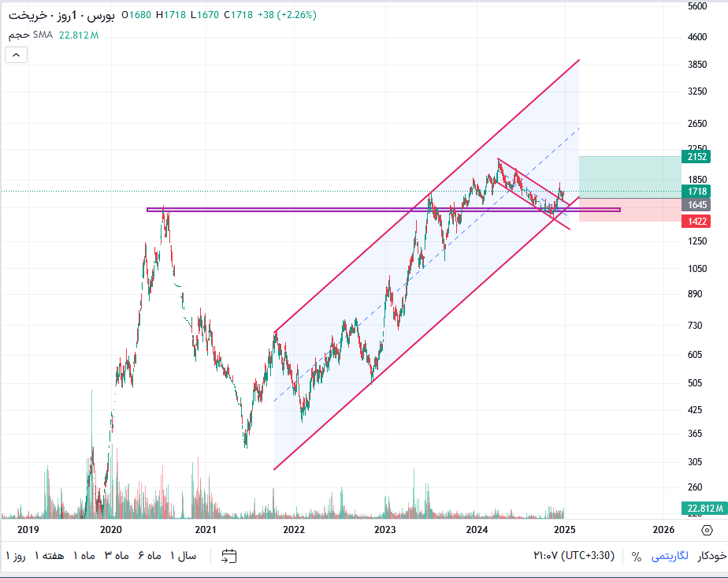Click the 2022 label on the time axis
Viewport: 728px width, 578px height.
click(294, 530)
